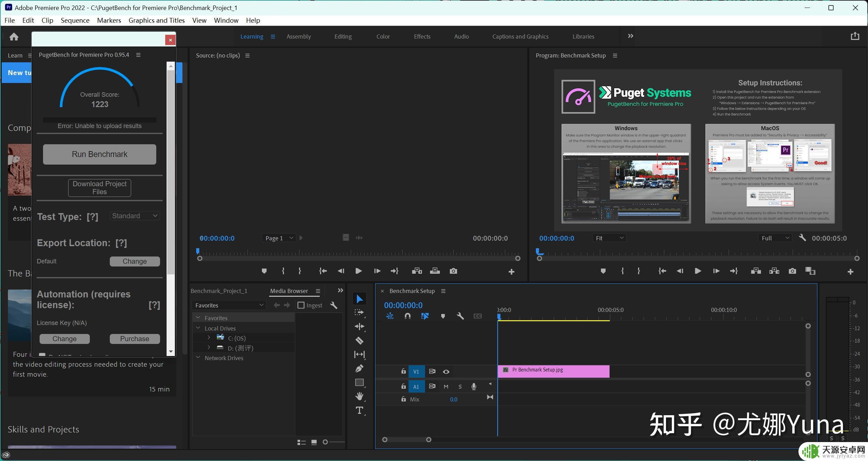Select the Track Select Forward tool

coord(359,313)
